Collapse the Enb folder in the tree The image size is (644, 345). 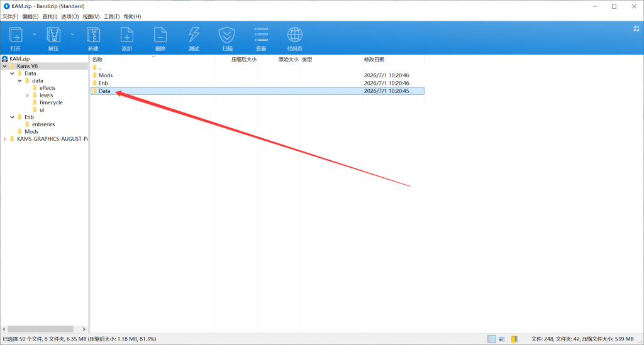(x=13, y=117)
